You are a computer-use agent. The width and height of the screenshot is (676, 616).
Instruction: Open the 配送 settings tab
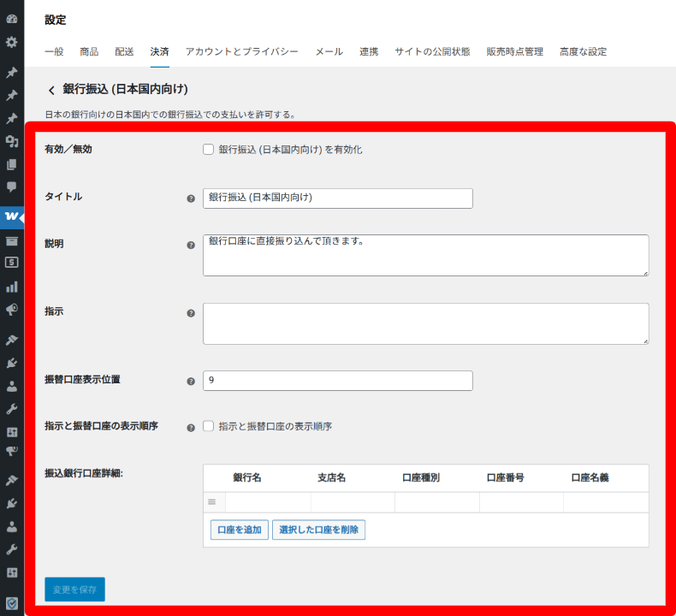(125, 51)
